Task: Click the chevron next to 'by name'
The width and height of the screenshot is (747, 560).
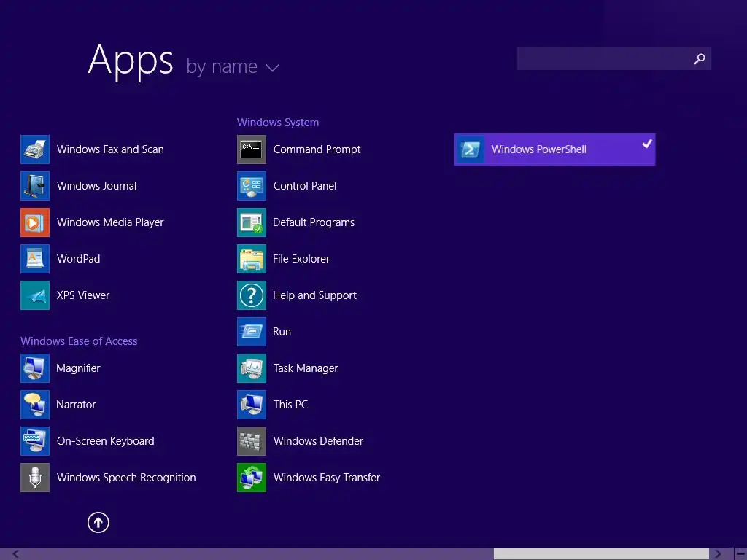Action: pyautogui.click(x=273, y=68)
